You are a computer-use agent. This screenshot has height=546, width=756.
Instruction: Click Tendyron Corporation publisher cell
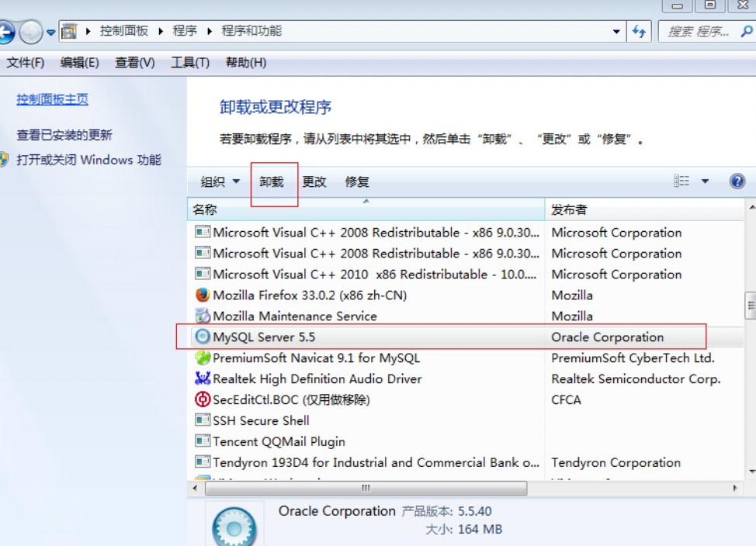point(616,463)
